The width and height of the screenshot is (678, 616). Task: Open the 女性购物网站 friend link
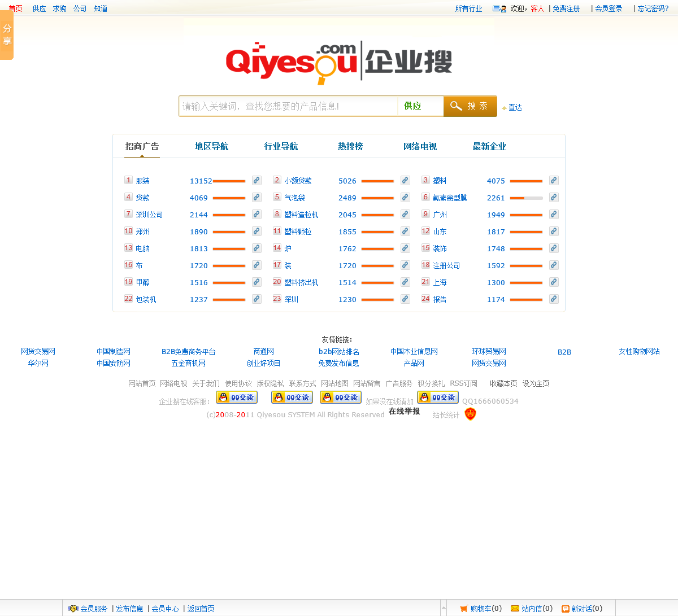(639, 351)
